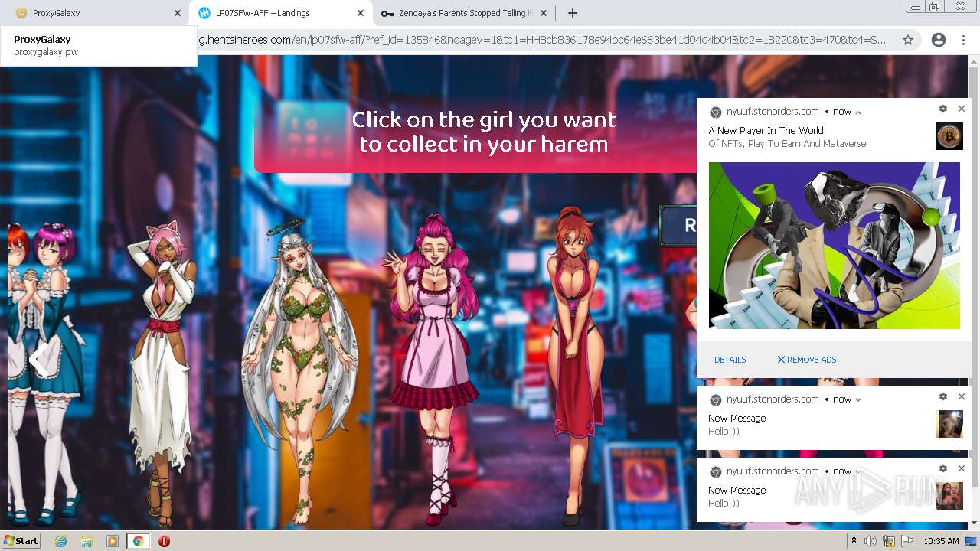Click DETAILS in the notification
Image resolution: width=980 pixels, height=551 pixels.
pyautogui.click(x=730, y=360)
